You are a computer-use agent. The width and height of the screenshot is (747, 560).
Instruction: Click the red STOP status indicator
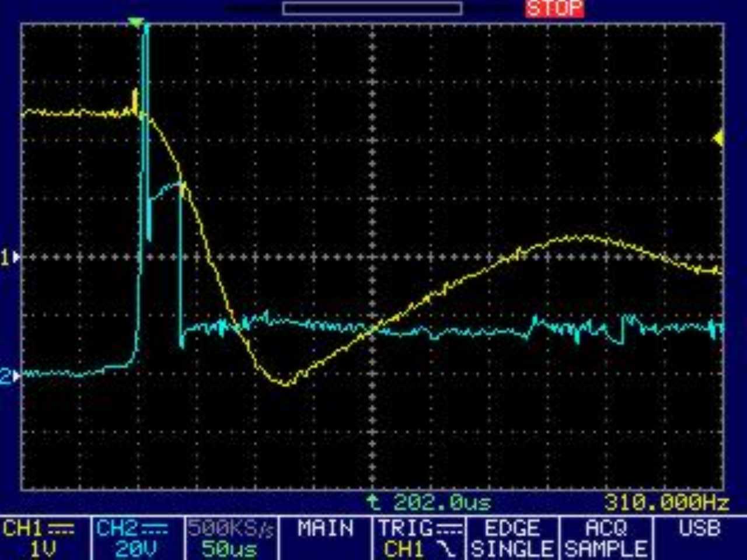coord(554,9)
